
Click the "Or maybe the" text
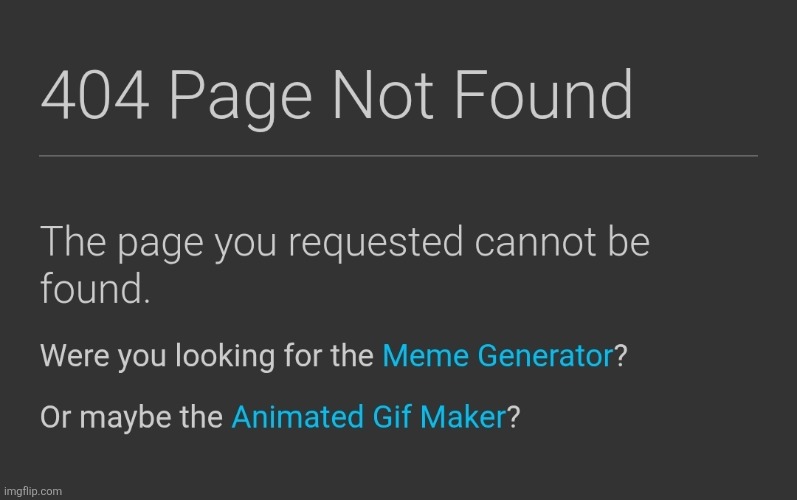[x=132, y=417]
